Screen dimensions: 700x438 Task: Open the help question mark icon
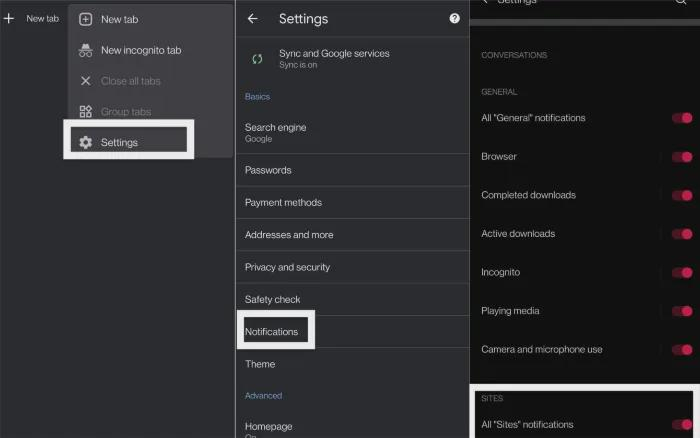coord(455,19)
